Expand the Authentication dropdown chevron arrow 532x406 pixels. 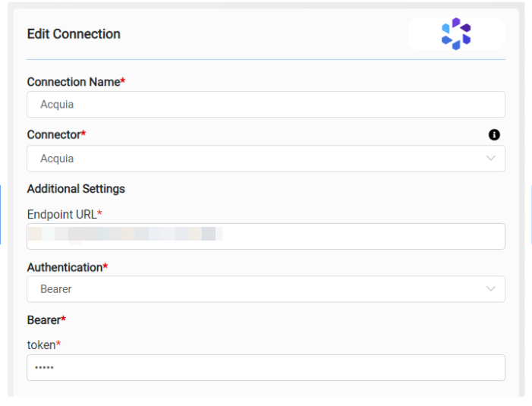(x=490, y=289)
